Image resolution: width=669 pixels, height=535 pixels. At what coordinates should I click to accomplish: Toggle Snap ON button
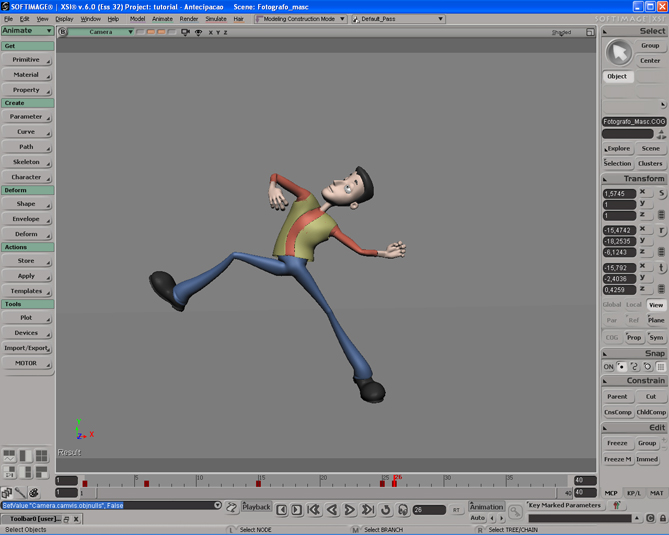[x=608, y=367]
